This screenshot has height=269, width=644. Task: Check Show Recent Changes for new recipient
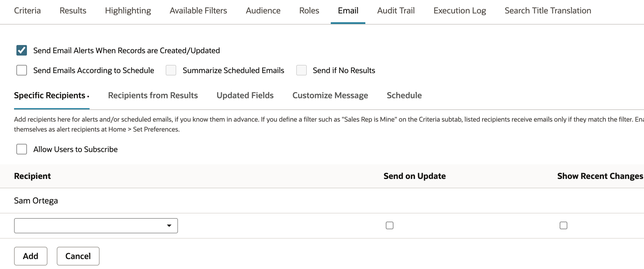(563, 225)
